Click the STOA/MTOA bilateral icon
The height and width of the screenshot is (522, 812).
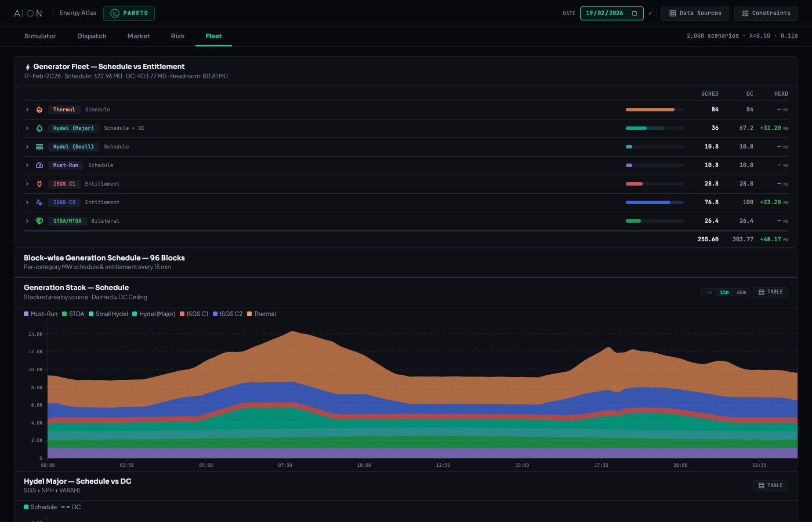(38, 220)
